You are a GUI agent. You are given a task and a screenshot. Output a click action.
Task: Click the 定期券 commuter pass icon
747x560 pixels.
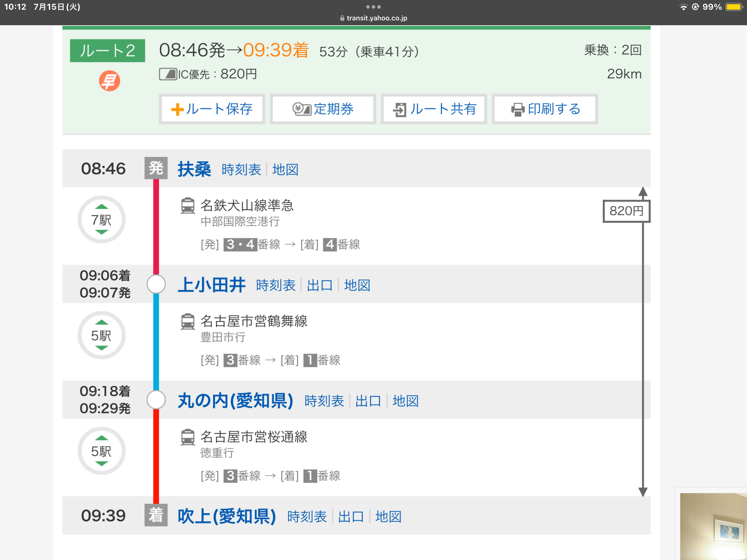(302, 109)
